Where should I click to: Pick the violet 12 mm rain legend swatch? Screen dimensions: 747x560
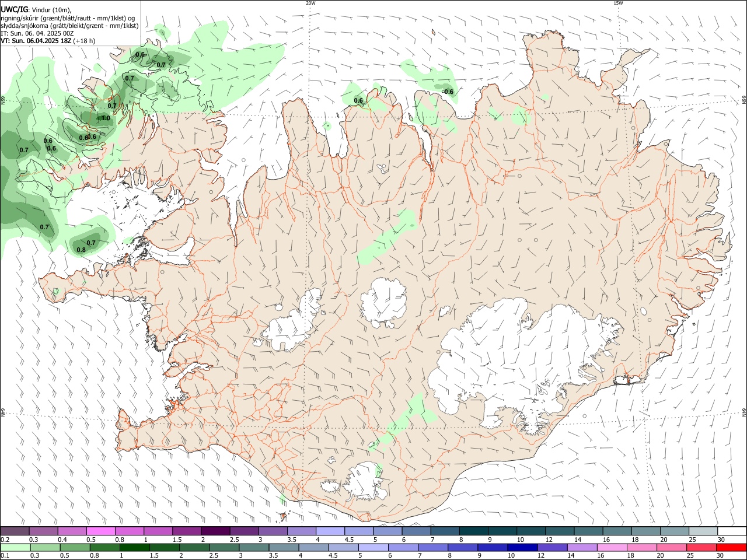click(x=553, y=548)
